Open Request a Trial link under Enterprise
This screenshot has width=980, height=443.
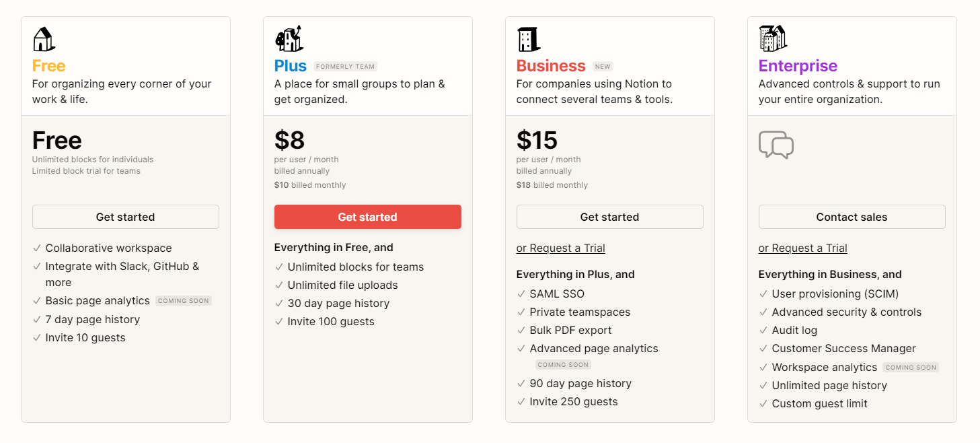[803, 248]
